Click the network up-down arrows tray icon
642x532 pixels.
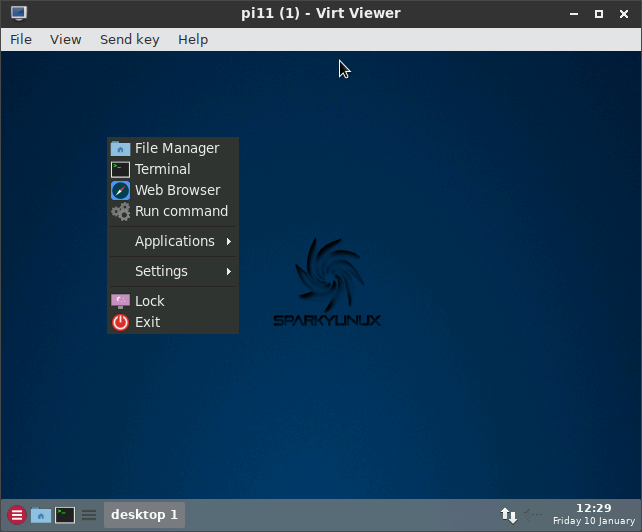click(509, 515)
